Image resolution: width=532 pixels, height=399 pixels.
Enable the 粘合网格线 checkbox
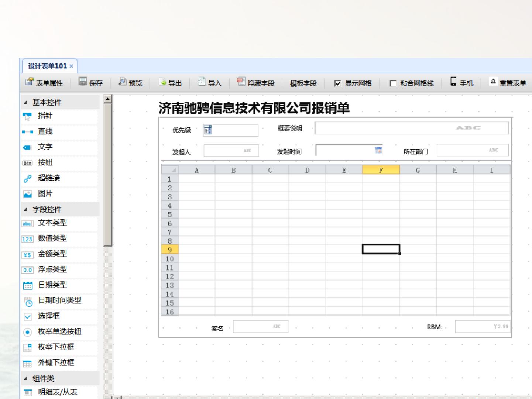[393, 83]
